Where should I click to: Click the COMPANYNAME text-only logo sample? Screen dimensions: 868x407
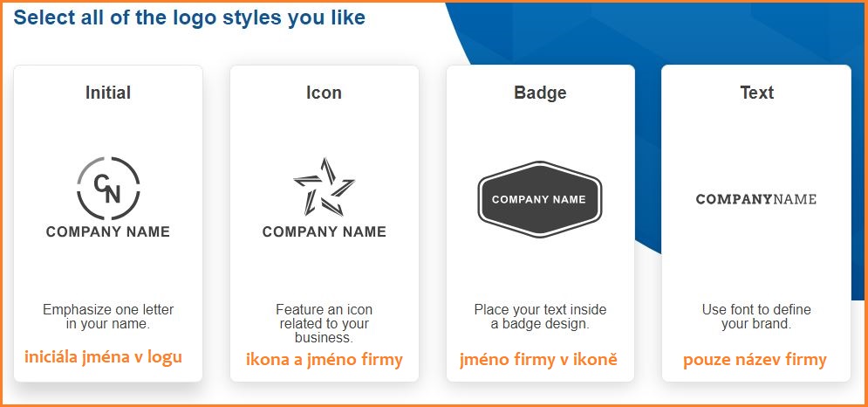(755, 199)
